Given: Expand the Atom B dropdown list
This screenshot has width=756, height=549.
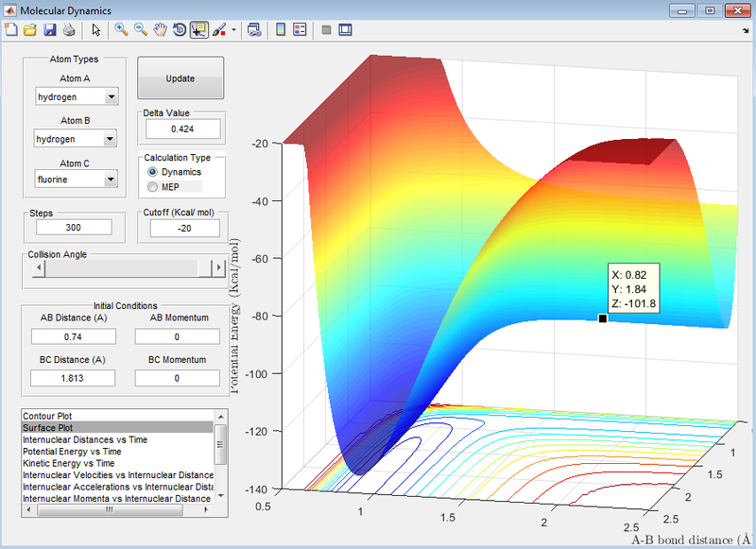Looking at the screenshot, I should click(112, 139).
